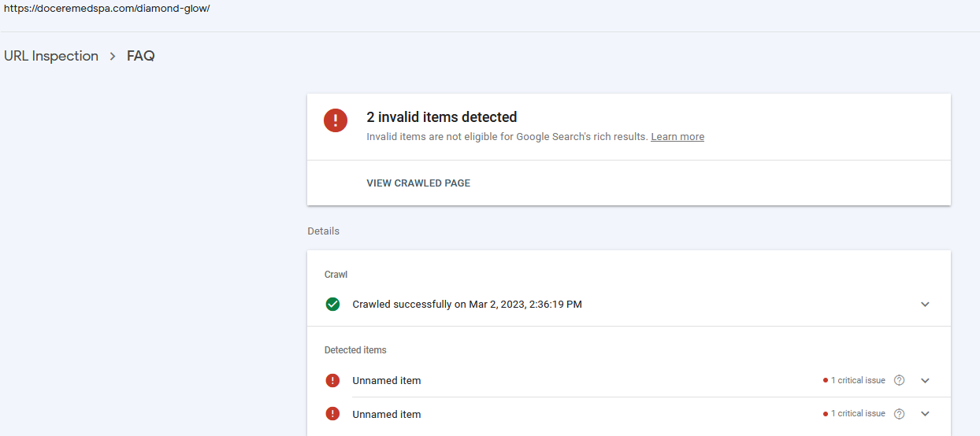Image resolution: width=980 pixels, height=436 pixels.
Task: Click the first Unnamed item error icon
Action: [x=332, y=380]
